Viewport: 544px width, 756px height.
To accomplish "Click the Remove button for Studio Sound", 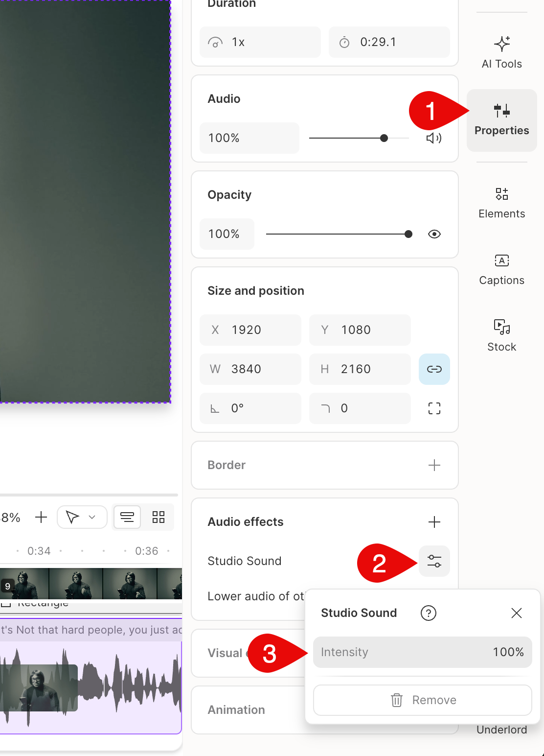I will pos(422,700).
